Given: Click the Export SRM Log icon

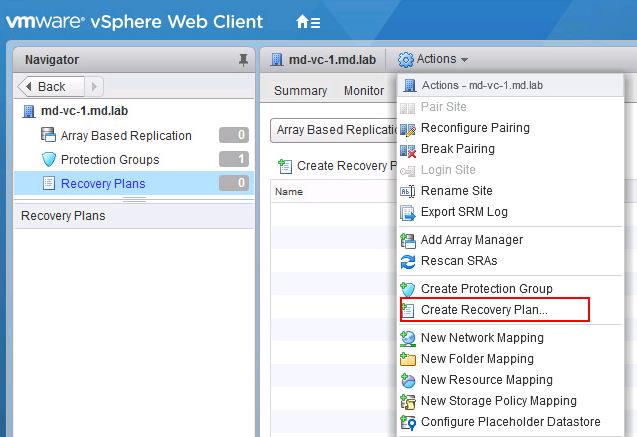Looking at the screenshot, I should tap(408, 213).
